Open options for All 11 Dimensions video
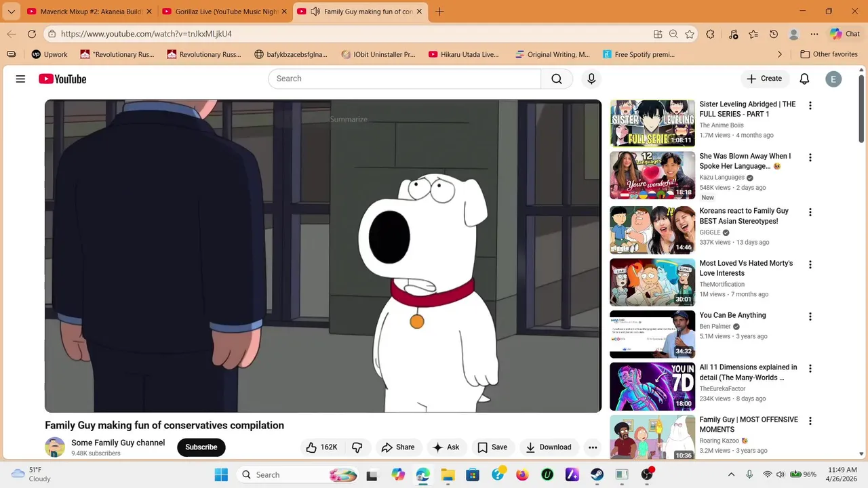The image size is (868, 488). [x=810, y=369]
